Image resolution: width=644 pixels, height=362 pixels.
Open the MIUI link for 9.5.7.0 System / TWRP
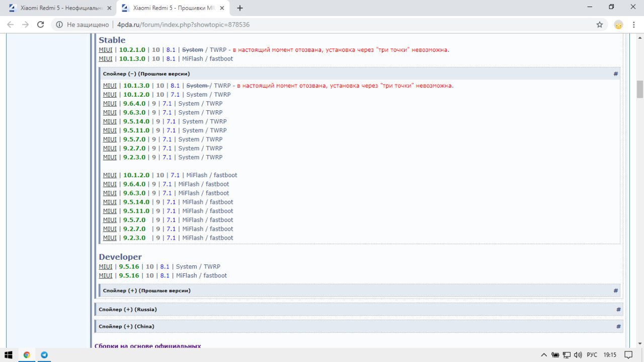pos(110,139)
